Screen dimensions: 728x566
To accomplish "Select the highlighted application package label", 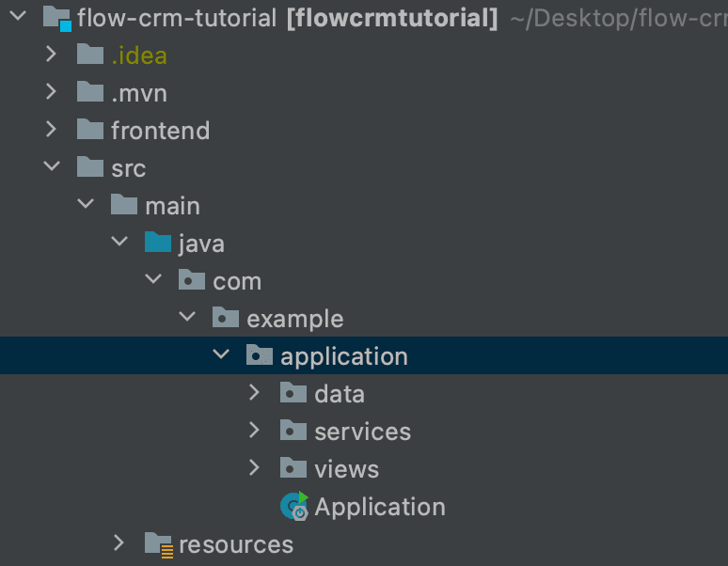I will [x=344, y=356].
